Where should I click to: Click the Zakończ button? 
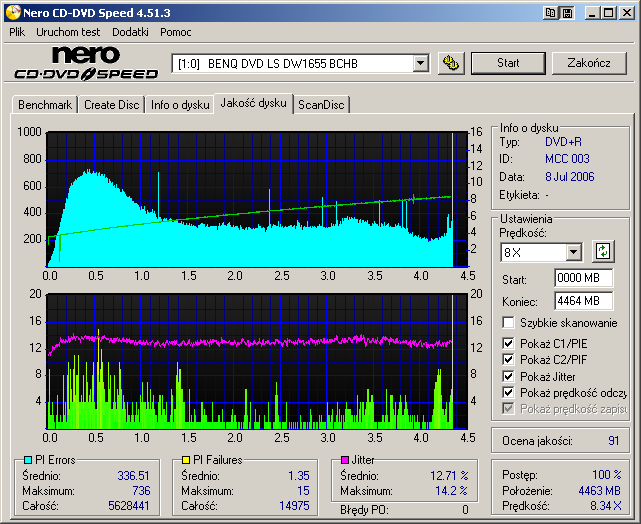pos(589,63)
